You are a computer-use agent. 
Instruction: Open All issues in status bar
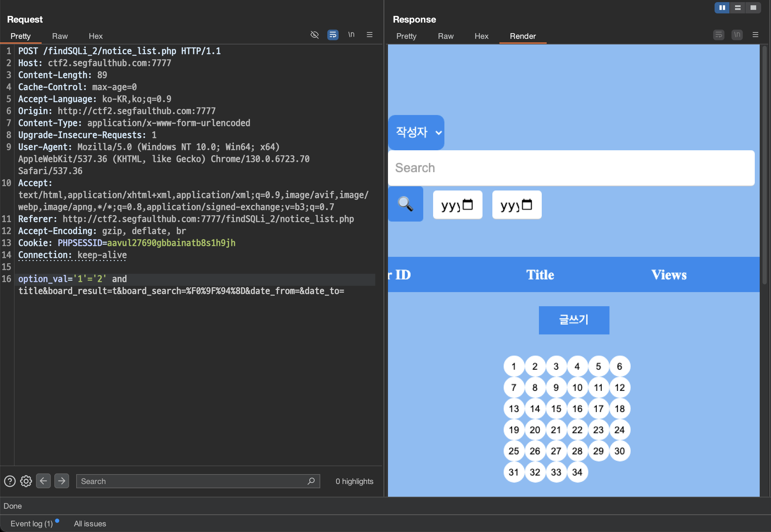[90, 524]
